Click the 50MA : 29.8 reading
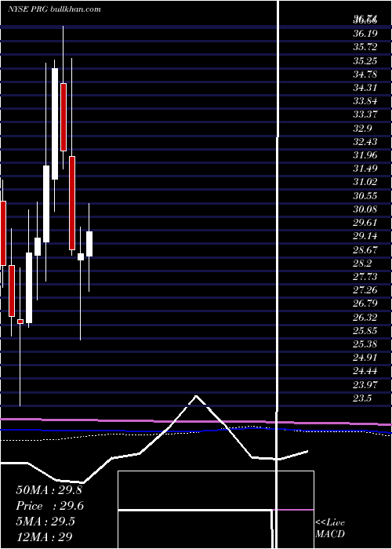Screen dimensions: 392x549 (49, 490)
